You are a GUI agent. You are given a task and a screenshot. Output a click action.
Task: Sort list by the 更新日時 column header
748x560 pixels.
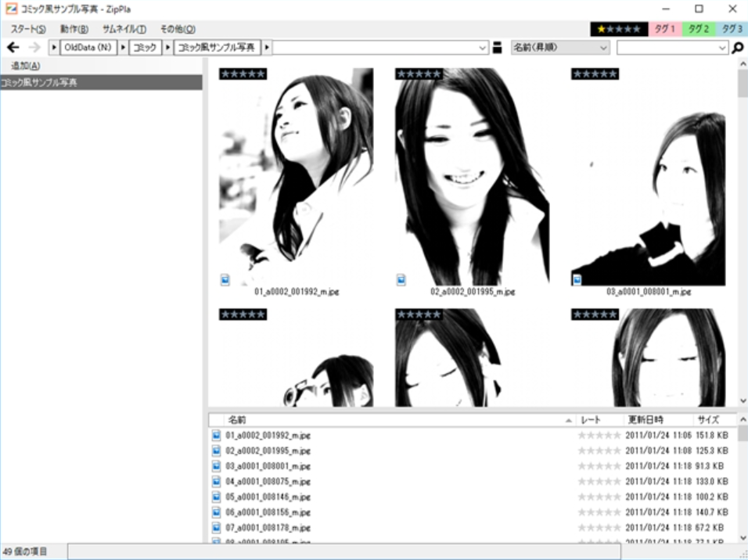(658, 420)
